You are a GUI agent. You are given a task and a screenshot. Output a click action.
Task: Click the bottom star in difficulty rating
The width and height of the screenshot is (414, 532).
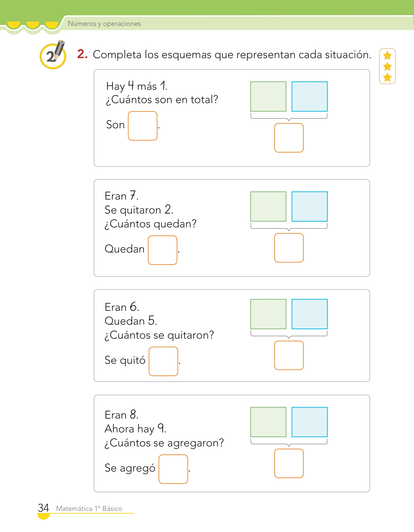pyautogui.click(x=387, y=77)
